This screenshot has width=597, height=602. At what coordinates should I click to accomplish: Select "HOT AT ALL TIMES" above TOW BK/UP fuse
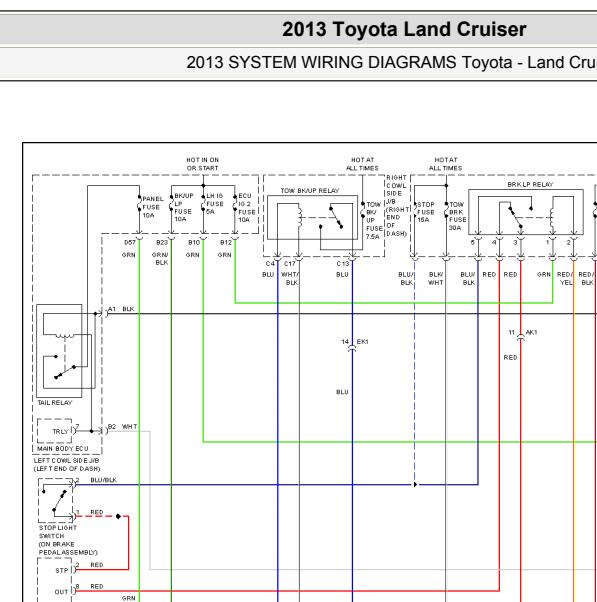[362, 164]
